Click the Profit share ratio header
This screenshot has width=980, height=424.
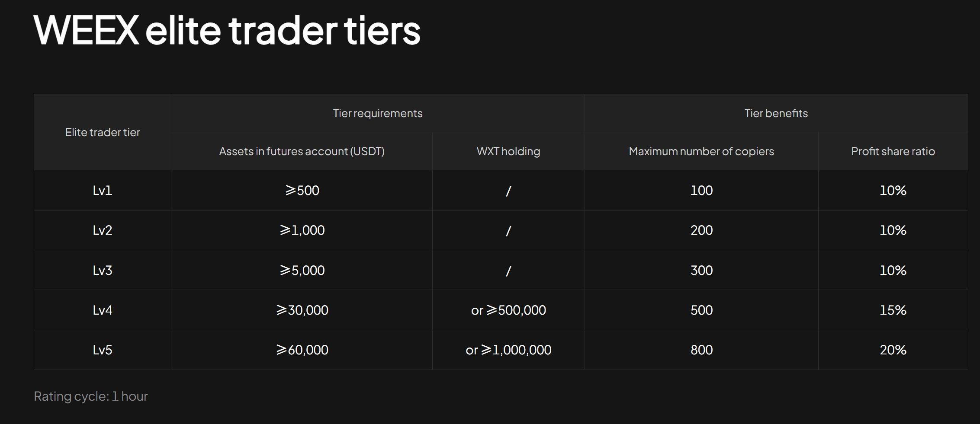(893, 151)
